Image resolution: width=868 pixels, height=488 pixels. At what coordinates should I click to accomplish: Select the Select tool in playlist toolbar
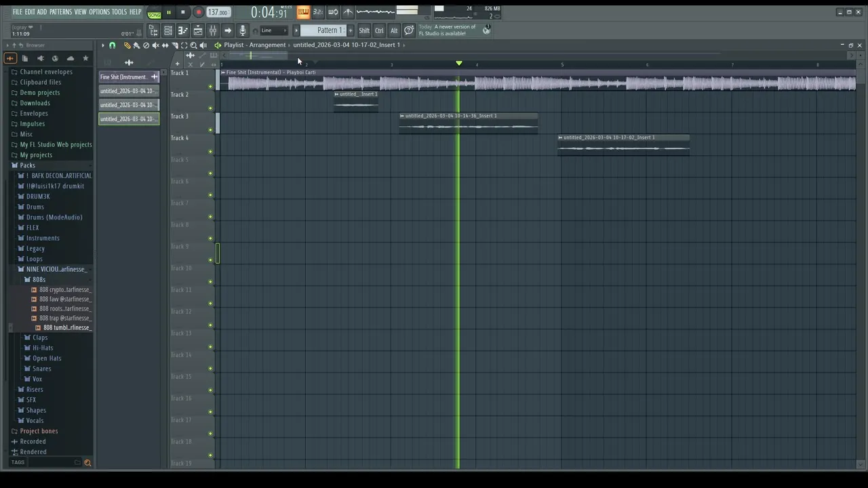click(x=184, y=45)
